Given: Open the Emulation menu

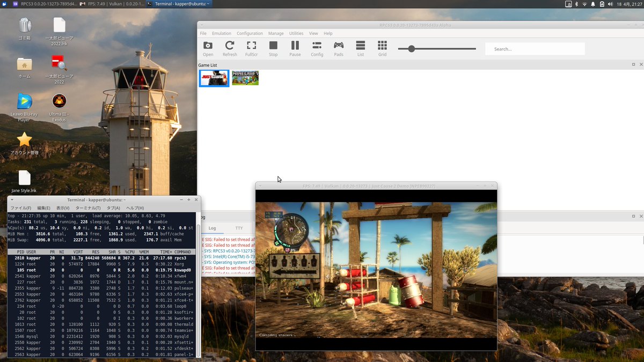Looking at the screenshot, I should (x=222, y=33).
